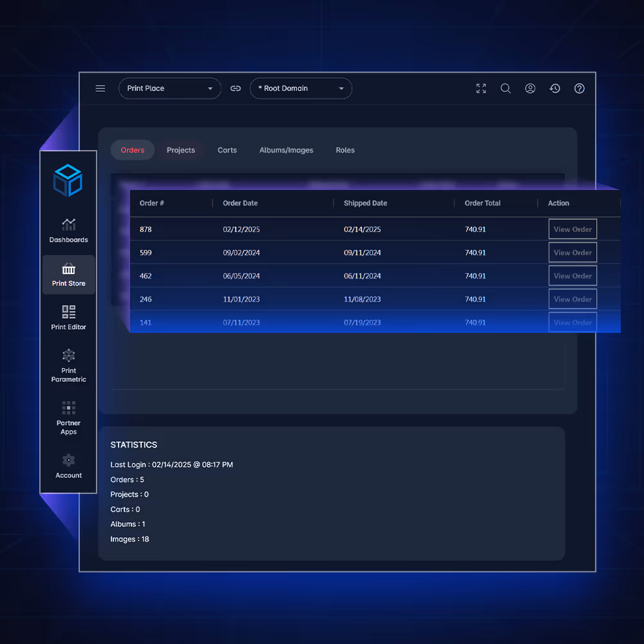Expand the Root Domain dropdown
This screenshot has height=644, width=644.
[x=301, y=88]
